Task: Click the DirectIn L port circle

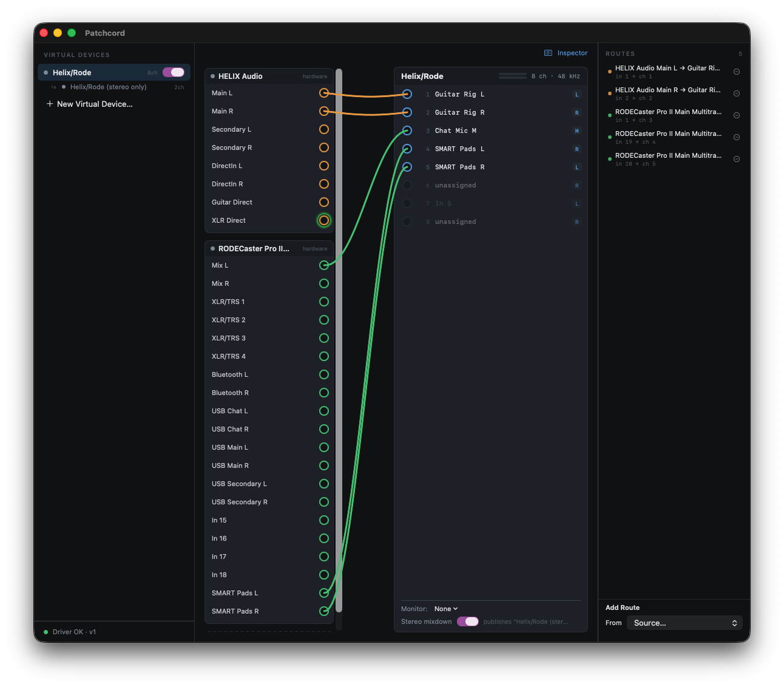Action: click(324, 166)
